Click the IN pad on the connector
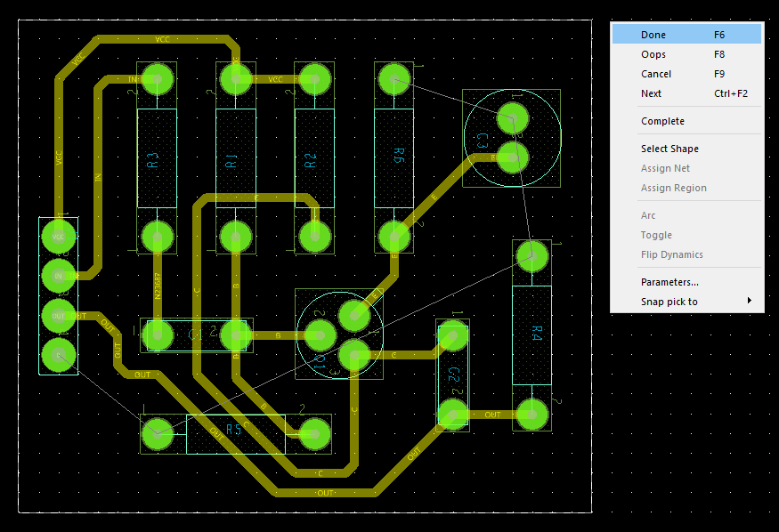 (59, 276)
